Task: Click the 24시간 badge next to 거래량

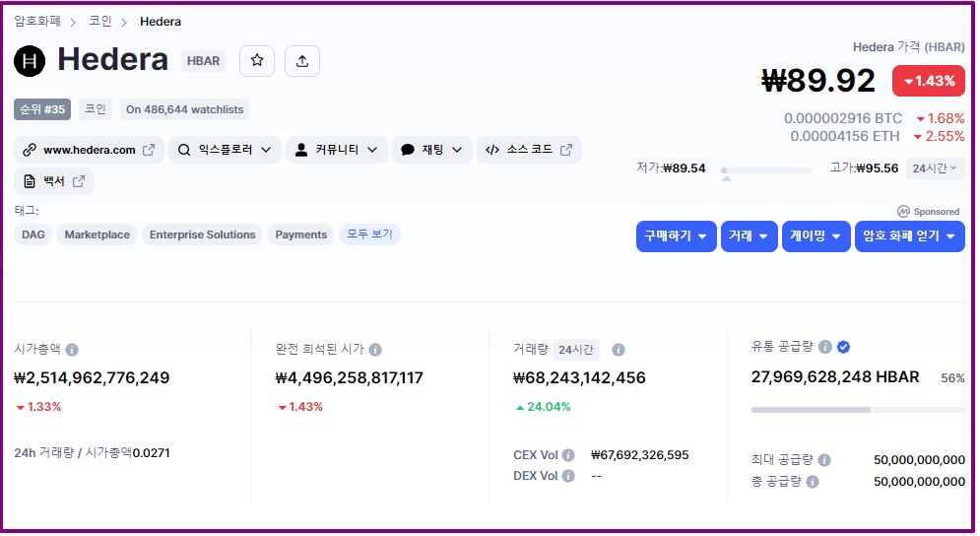Action: (x=575, y=350)
